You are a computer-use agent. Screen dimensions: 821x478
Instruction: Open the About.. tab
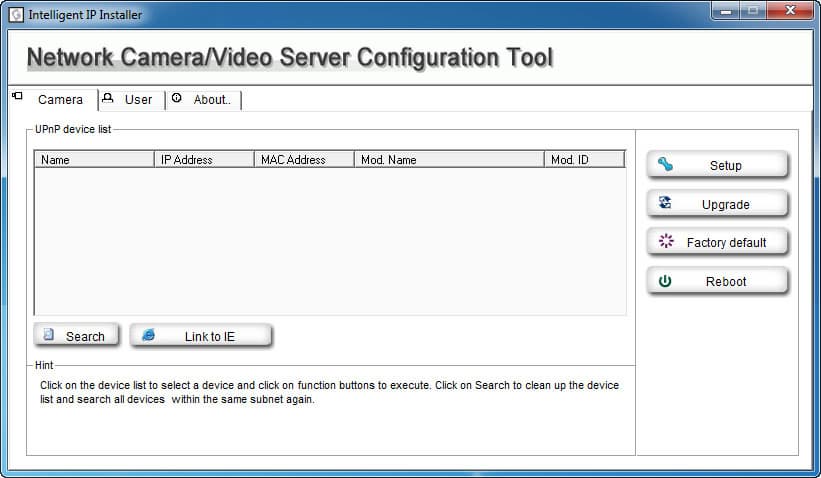[x=204, y=99]
